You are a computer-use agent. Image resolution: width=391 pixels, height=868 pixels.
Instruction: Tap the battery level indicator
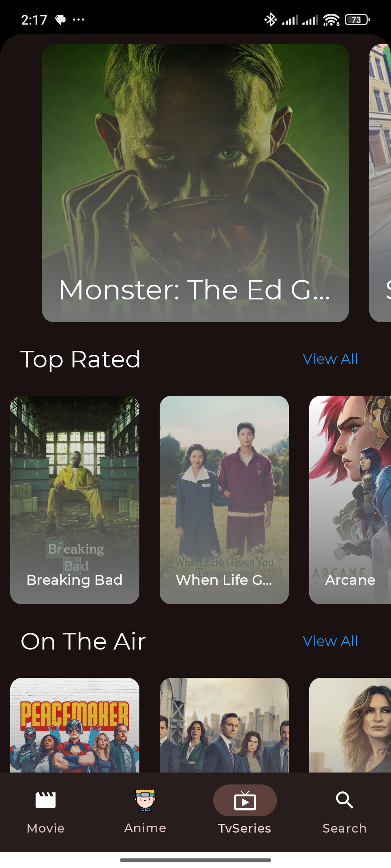357,20
